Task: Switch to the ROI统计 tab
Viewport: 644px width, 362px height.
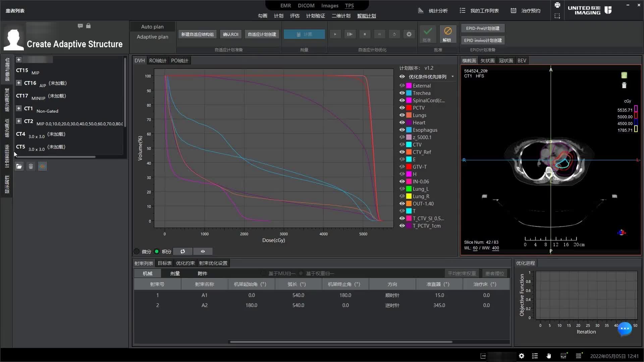Action: pyautogui.click(x=158, y=61)
